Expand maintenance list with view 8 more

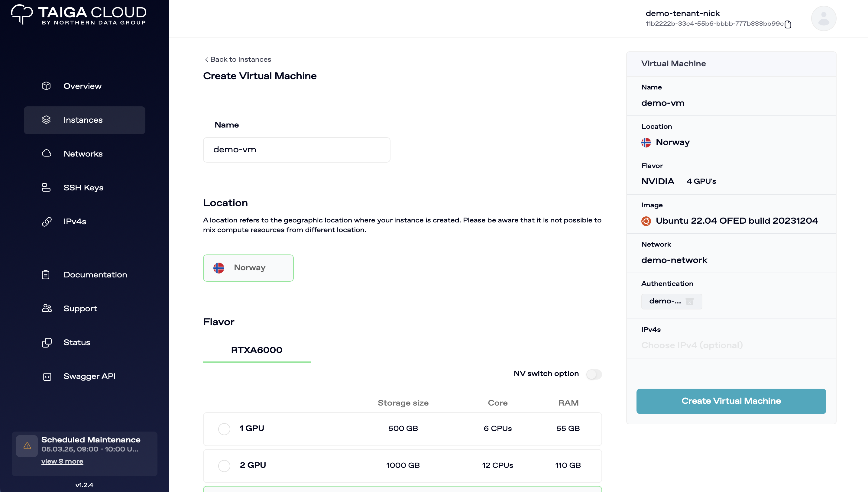pyautogui.click(x=62, y=461)
